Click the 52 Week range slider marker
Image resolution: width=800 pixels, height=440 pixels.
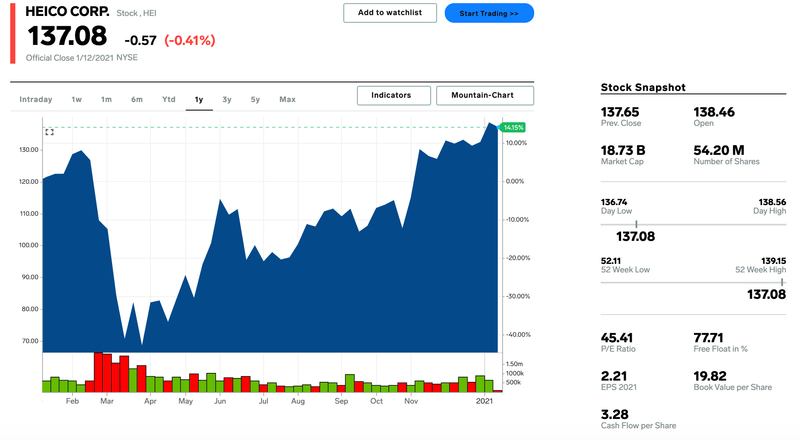[782, 282]
